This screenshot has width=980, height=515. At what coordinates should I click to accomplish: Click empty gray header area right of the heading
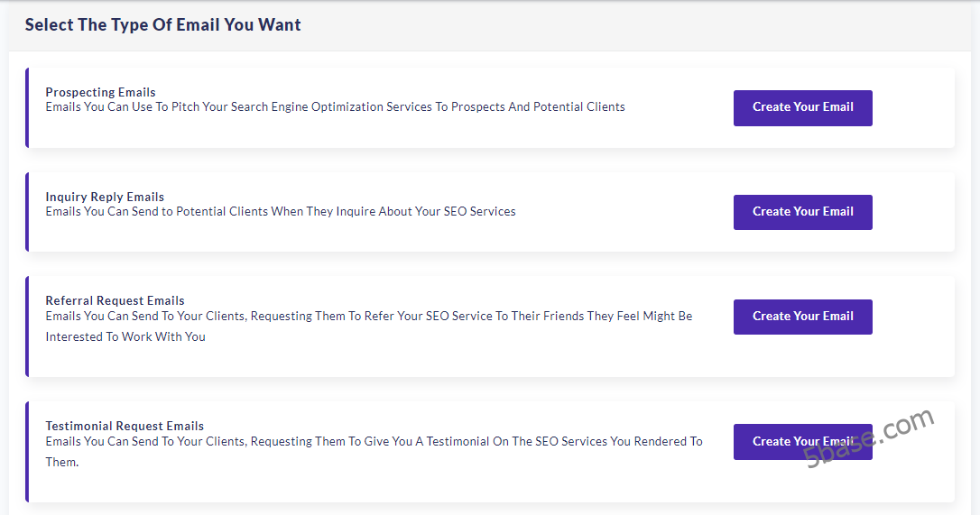(x=632, y=25)
